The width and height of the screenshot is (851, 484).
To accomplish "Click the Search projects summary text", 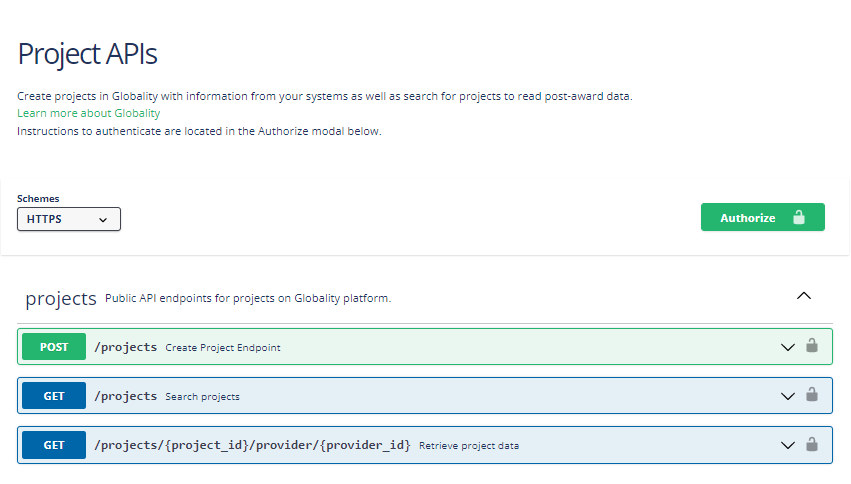I will pyautogui.click(x=202, y=397).
